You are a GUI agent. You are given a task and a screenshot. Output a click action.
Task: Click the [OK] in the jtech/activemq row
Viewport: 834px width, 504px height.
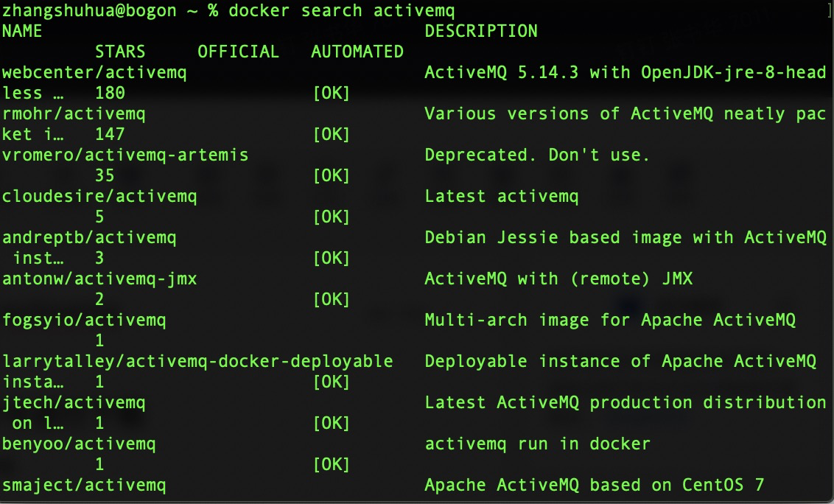(332, 423)
